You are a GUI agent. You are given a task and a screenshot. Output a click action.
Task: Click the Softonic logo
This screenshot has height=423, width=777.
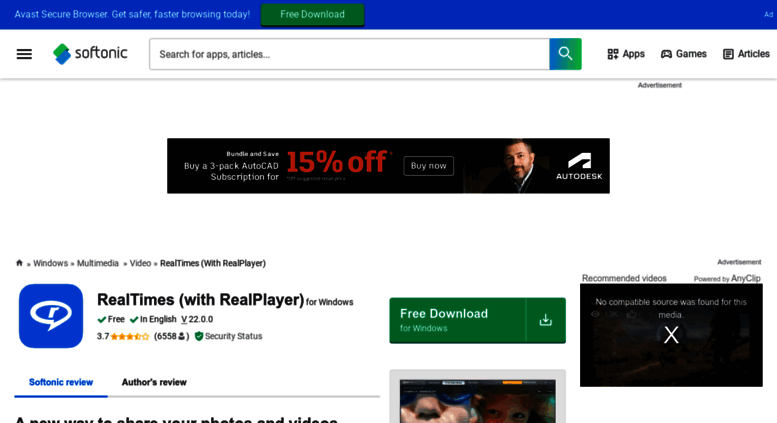(x=90, y=53)
